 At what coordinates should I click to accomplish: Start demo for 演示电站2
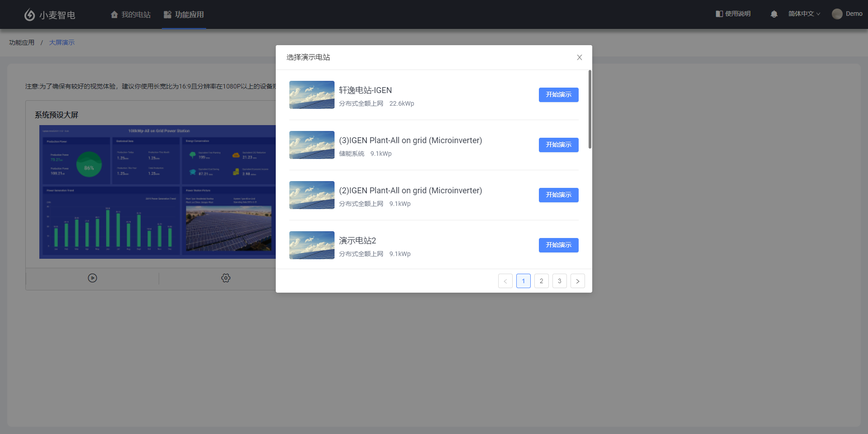click(558, 245)
